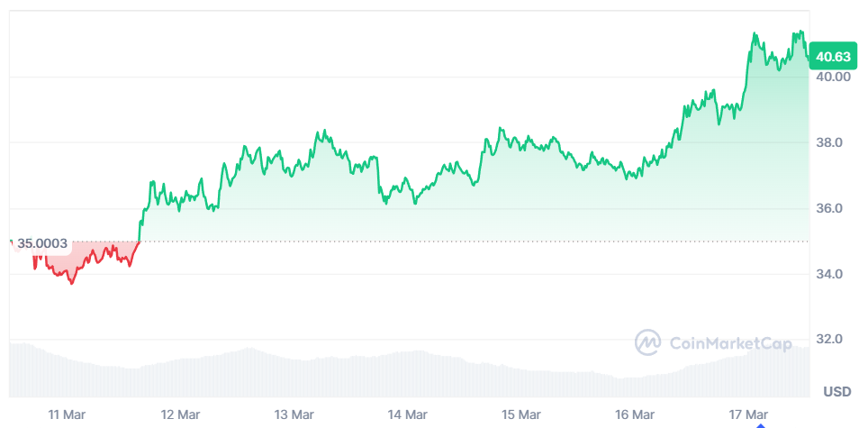Select the 11 Mar date label
This screenshot has width=868, height=428.
click(x=66, y=414)
